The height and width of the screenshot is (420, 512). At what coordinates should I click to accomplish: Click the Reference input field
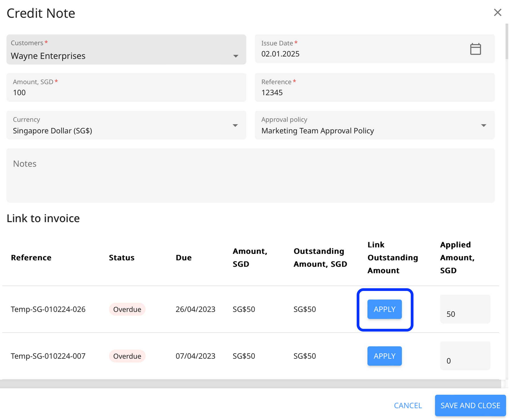point(375,88)
